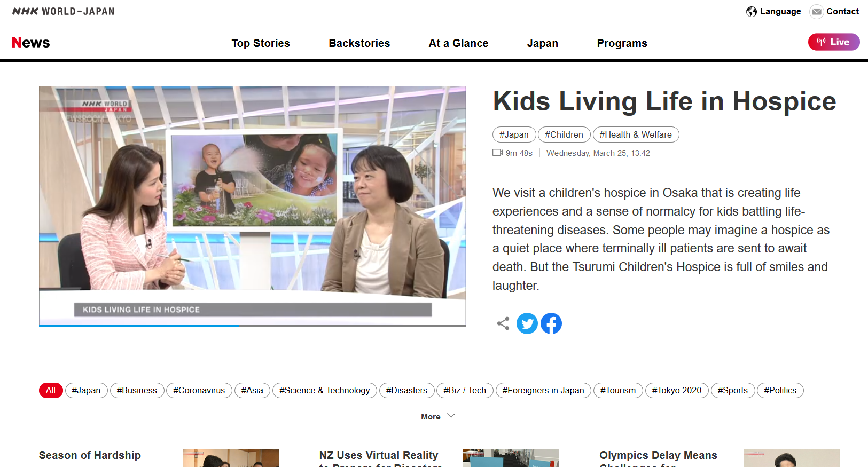Open Contact via envelope icon
This screenshot has height=467, width=868.
[x=817, y=12]
